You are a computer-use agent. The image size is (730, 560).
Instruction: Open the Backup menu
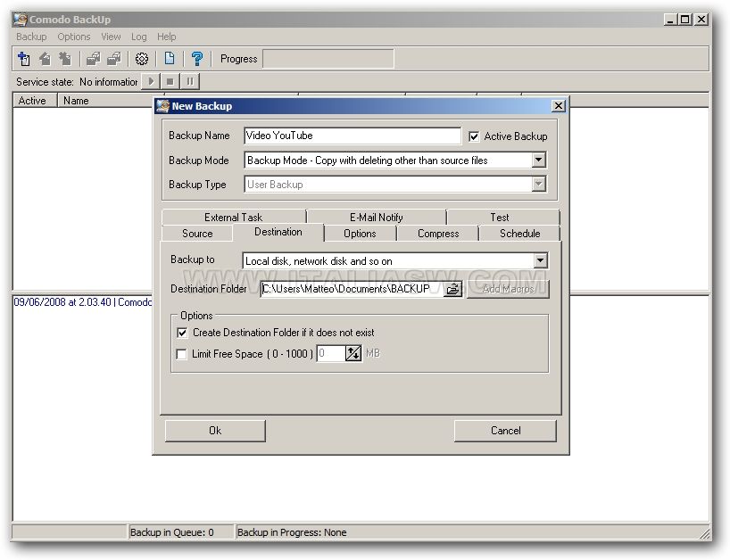31,37
